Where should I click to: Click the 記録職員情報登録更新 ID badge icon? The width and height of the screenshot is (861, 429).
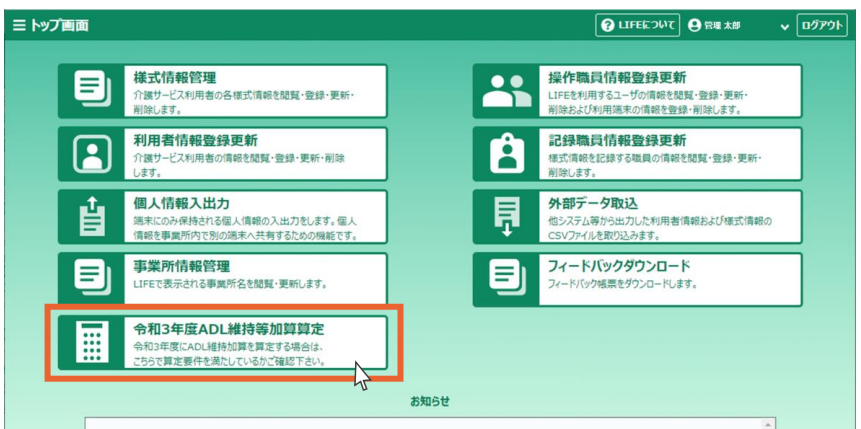point(507,154)
